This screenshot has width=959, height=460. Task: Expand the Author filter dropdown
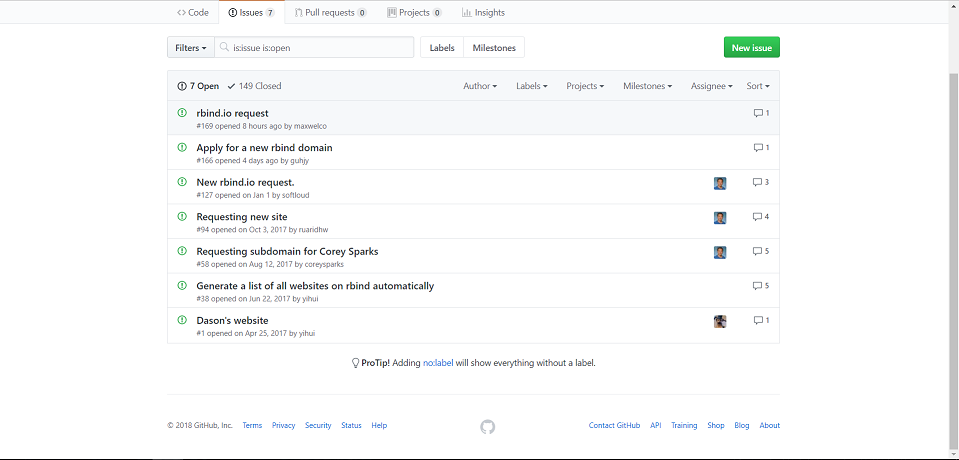tap(480, 86)
